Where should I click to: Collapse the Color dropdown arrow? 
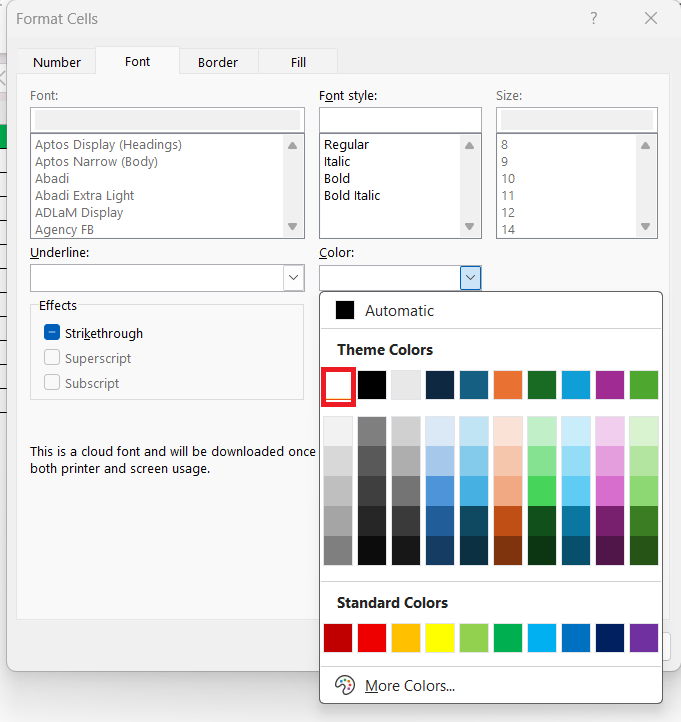pyautogui.click(x=470, y=278)
